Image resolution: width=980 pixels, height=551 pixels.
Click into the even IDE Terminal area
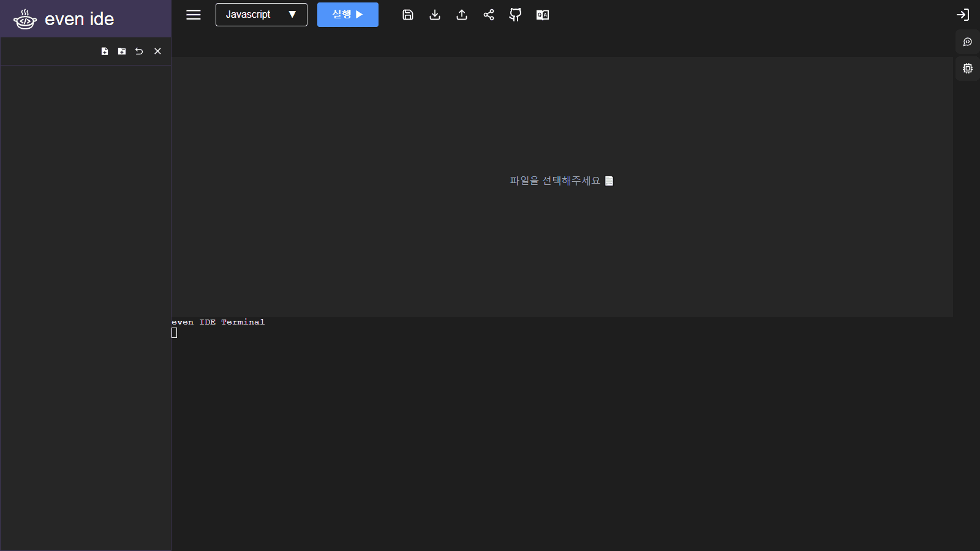(562, 433)
